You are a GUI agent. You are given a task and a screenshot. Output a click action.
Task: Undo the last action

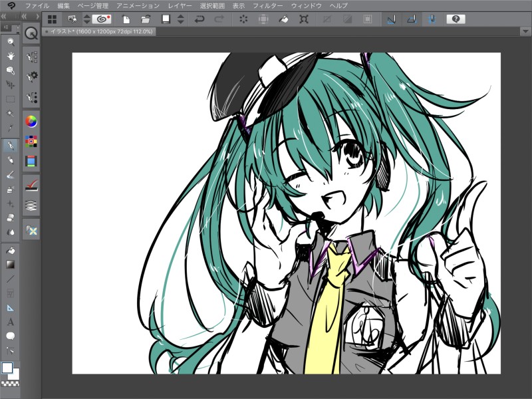[x=199, y=19]
